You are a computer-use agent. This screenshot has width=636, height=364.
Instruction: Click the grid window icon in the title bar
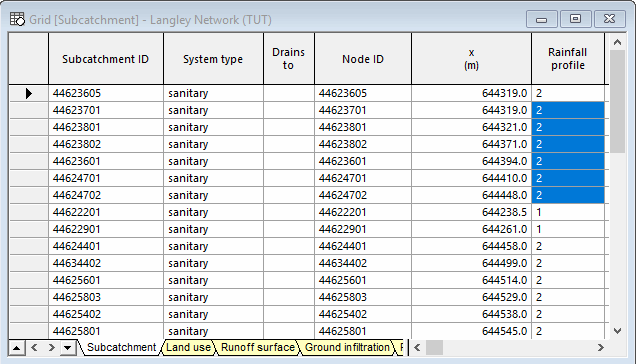(17, 19)
